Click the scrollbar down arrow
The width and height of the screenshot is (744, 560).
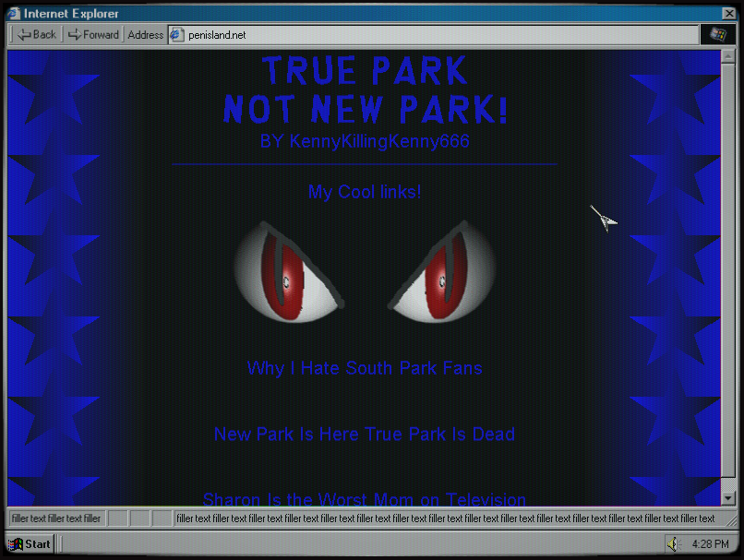728,498
